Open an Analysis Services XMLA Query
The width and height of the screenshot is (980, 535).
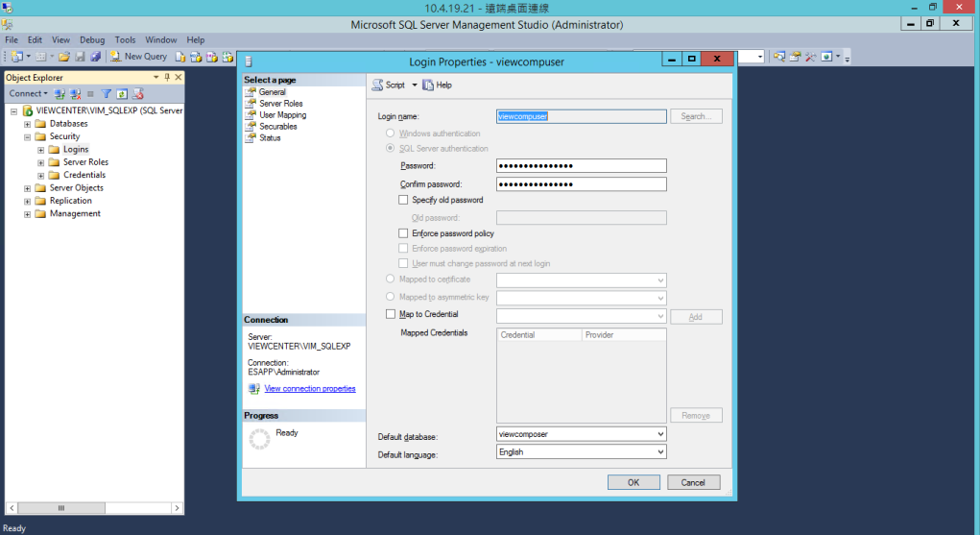click(x=227, y=57)
